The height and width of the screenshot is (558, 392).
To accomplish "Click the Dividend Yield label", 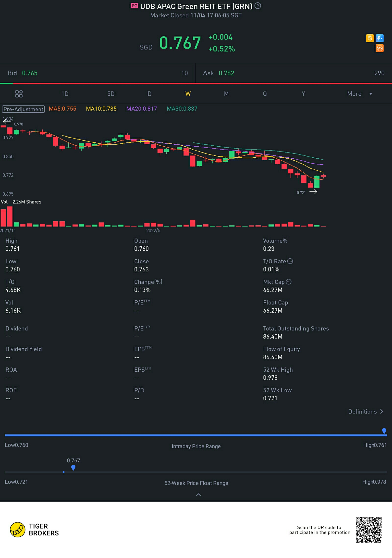I will point(24,349).
